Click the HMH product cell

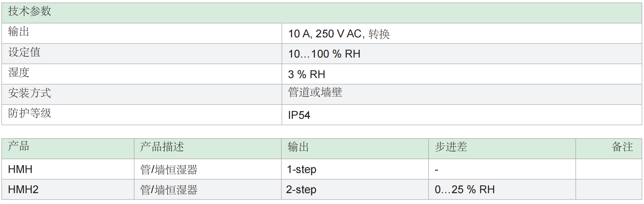(20, 169)
